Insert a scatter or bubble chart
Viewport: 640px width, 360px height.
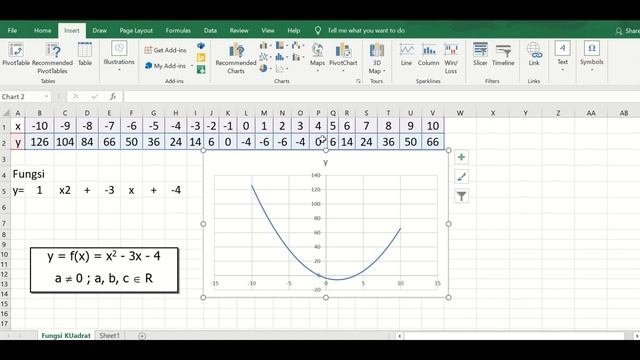pos(281,69)
